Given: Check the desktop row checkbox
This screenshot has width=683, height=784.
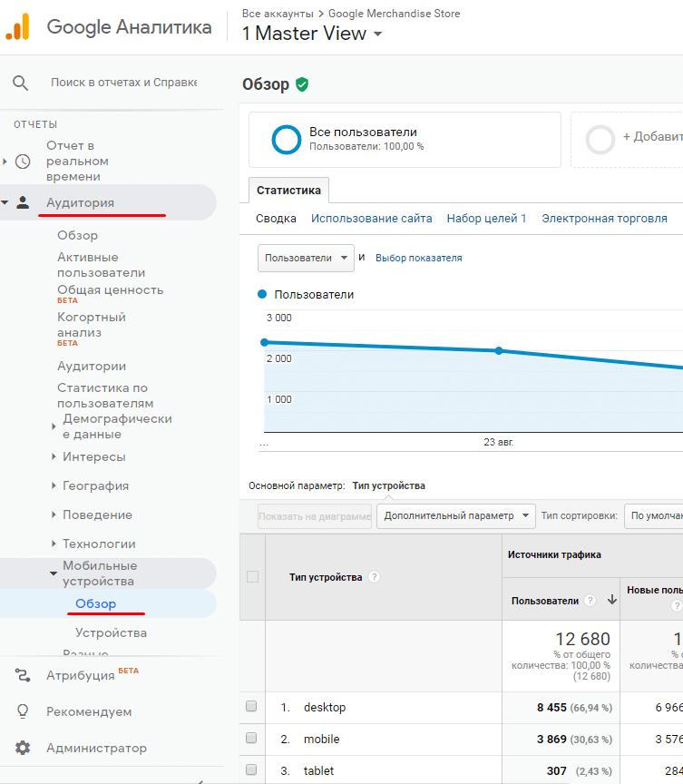Looking at the screenshot, I should click(251, 706).
